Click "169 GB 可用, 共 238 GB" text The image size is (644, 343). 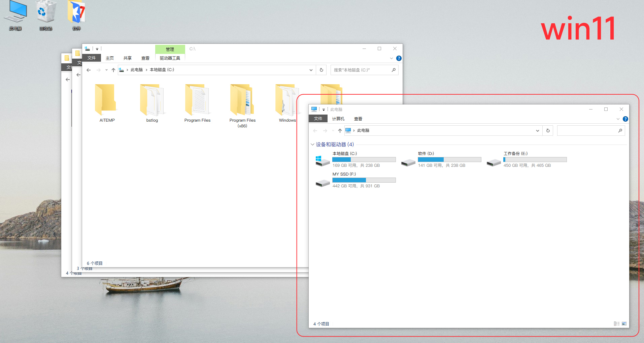pos(356,165)
